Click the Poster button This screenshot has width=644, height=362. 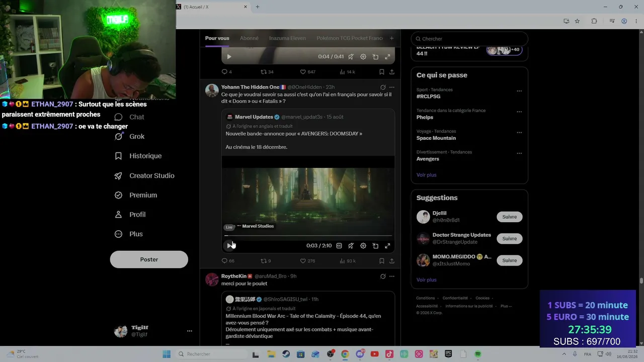click(x=149, y=259)
